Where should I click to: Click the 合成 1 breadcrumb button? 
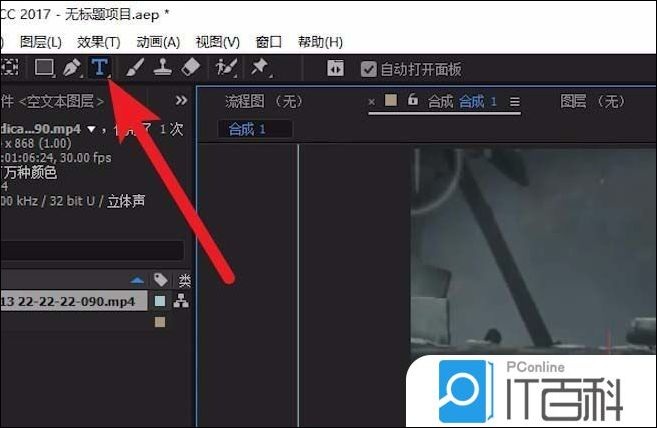(255, 129)
